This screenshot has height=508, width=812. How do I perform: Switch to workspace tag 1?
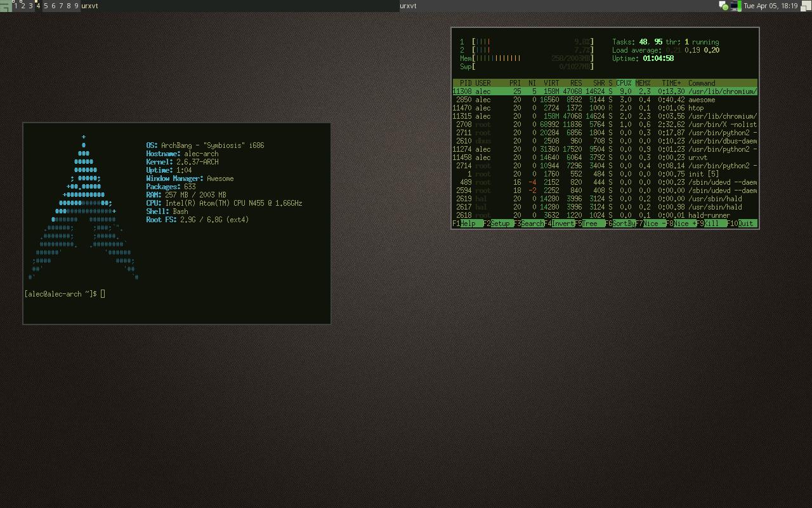[16, 6]
